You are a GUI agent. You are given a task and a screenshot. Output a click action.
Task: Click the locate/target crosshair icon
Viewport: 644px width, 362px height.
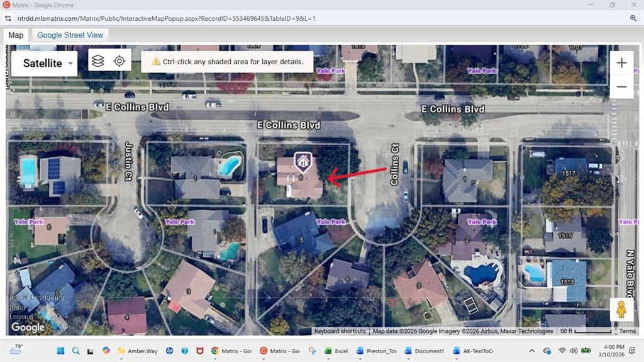click(x=119, y=61)
